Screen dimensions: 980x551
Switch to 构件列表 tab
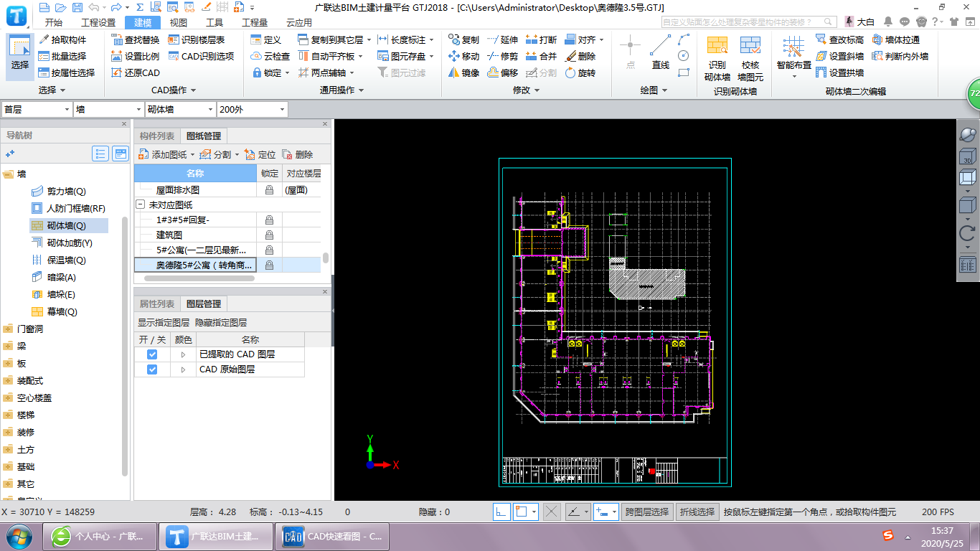click(157, 136)
